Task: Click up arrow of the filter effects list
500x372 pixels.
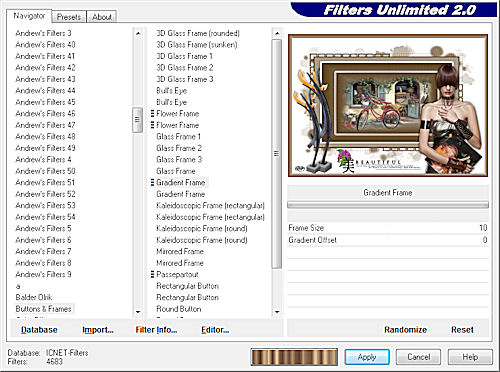Action: tap(277, 33)
